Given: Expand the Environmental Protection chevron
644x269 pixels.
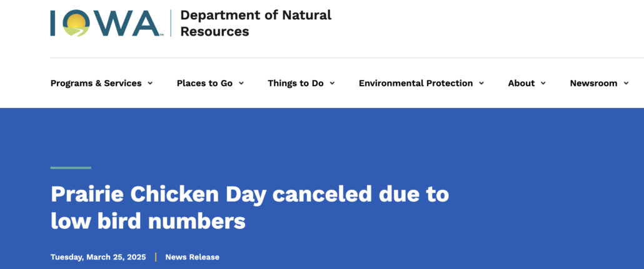Looking at the screenshot, I should click(481, 83).
